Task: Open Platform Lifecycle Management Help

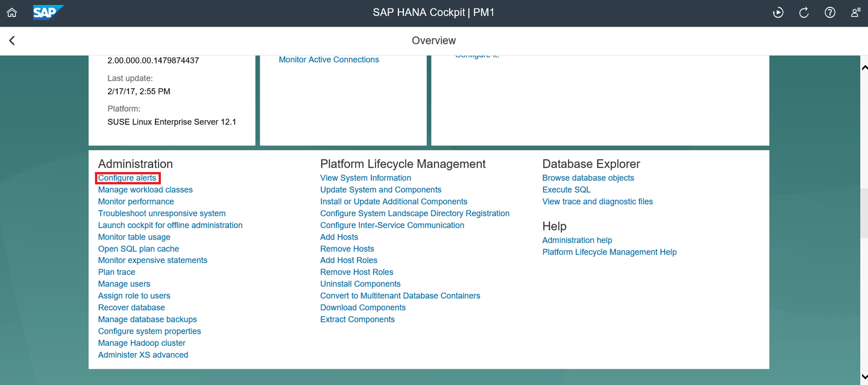Action: pyautogui.click(x=609, y=252)
